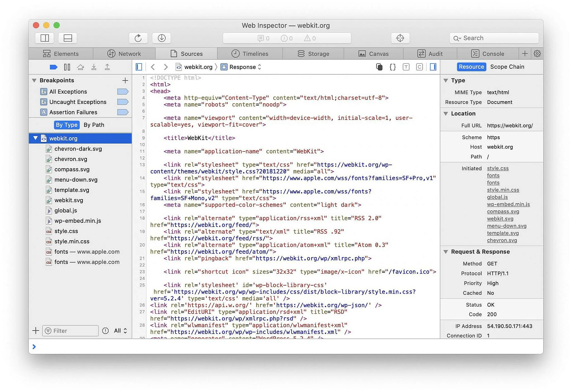The width and height of the screenshot is (572, 392).
Task: Open the Console tab
Action: coord(488,54)
